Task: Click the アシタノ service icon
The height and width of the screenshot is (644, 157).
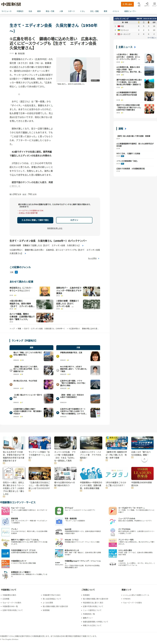Action: coord(6,532)
